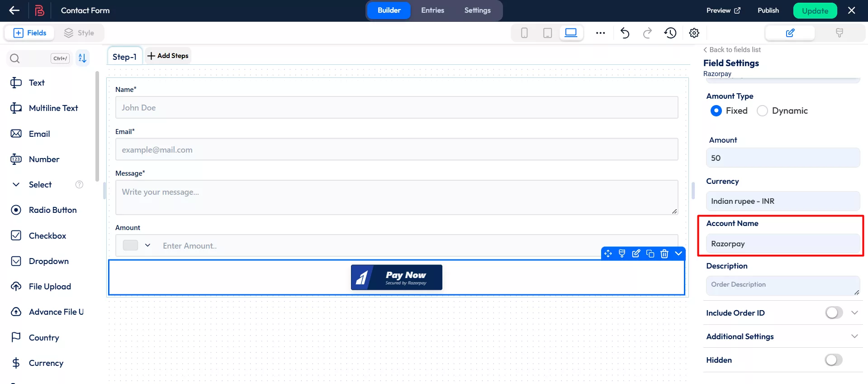Screen dimensions: 868x384
Task: Click the Amount value input showing 50
Action: tap(783, 158)
